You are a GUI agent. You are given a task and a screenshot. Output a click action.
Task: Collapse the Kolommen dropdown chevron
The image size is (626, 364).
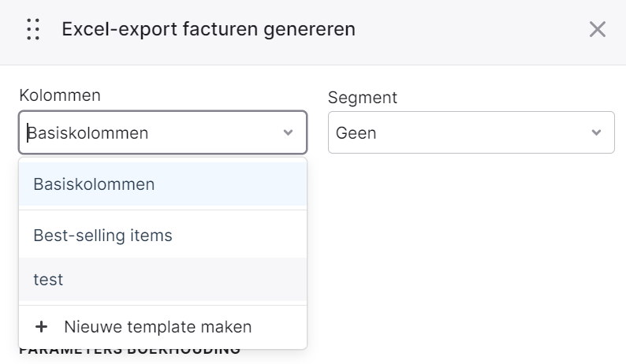(288, 132)
